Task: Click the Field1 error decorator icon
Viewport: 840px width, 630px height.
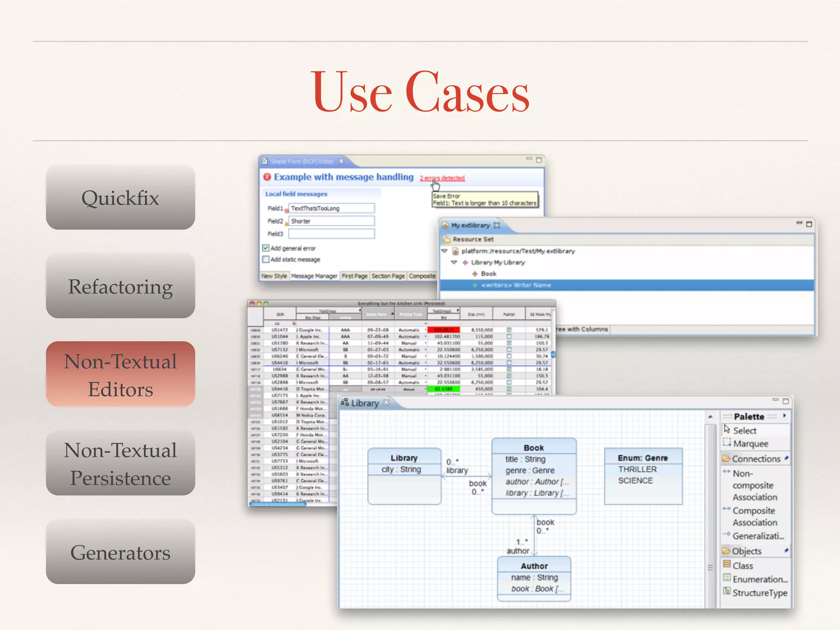Action: pyautogui.click(x=286, y=211)
